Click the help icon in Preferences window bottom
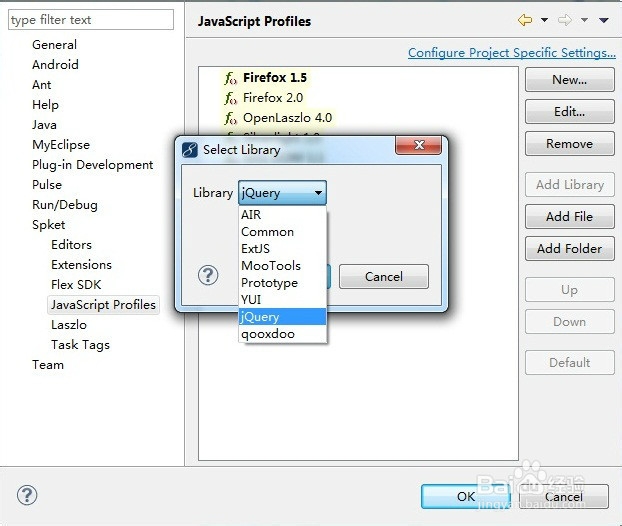 click(27, 495)
